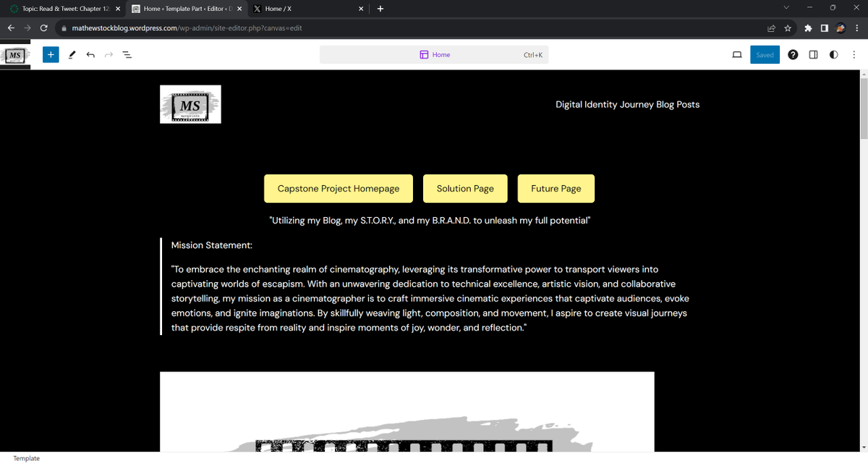The width and height of the screenshot is (868, 464).
Task: Select the pencil Tools icon
Action: pos(72,54)
